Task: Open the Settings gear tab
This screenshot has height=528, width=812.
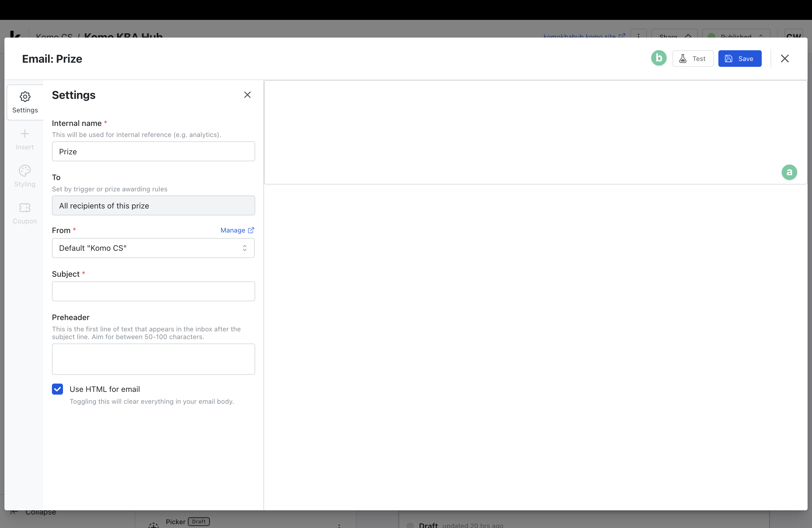Action: coord(25,102)
